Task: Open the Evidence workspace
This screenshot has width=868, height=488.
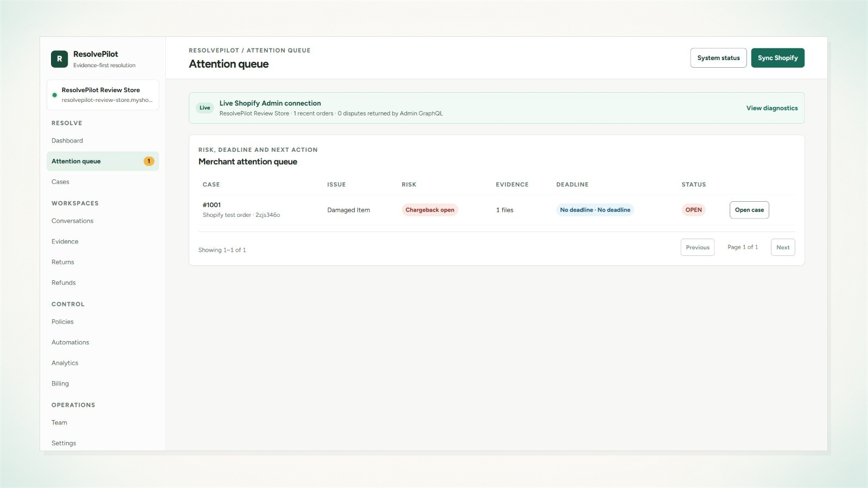Action: click(65, 241)
